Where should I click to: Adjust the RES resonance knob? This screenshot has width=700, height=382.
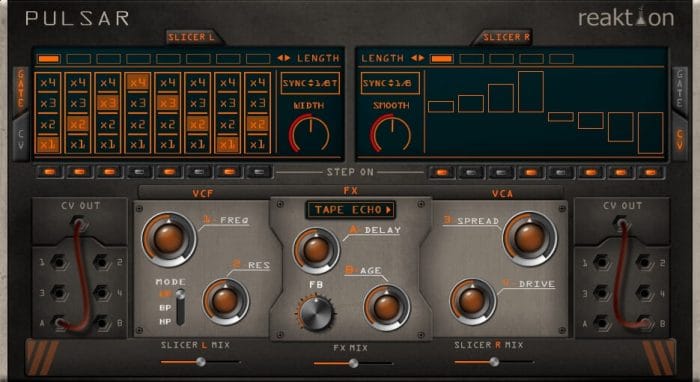pos(225,301)
